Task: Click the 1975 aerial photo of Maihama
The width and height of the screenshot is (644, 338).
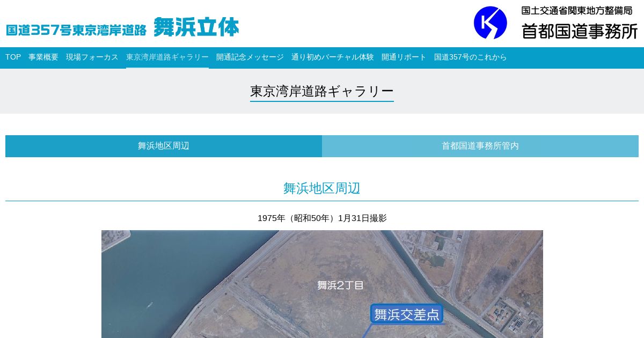Action: pos(322,284)
